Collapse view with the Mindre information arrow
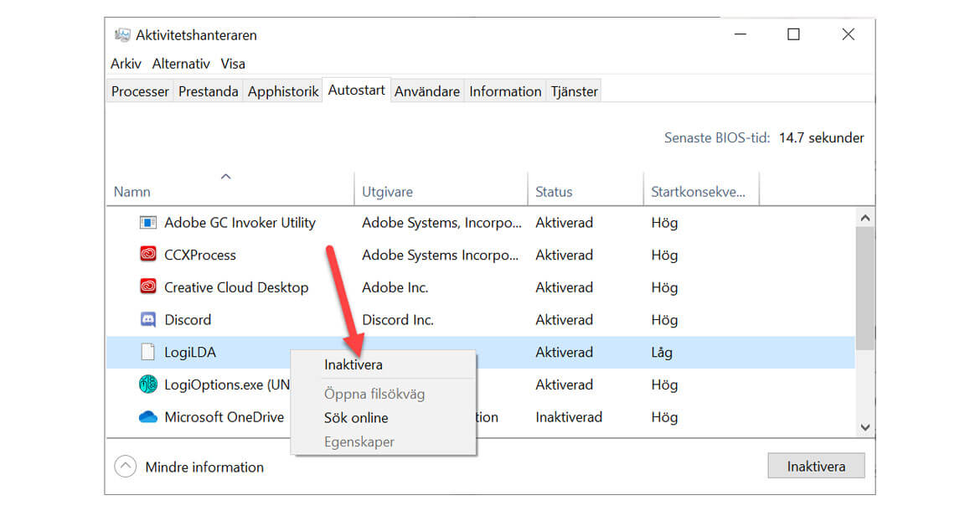The width and height of the screenshot is (980, 511). tap(126, 467)
